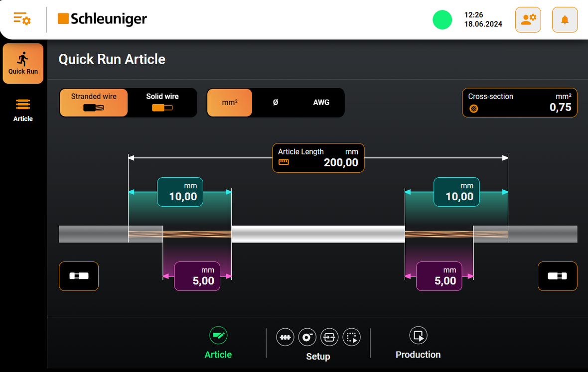Select AWG as wire size unit

[x=321, y=103]
